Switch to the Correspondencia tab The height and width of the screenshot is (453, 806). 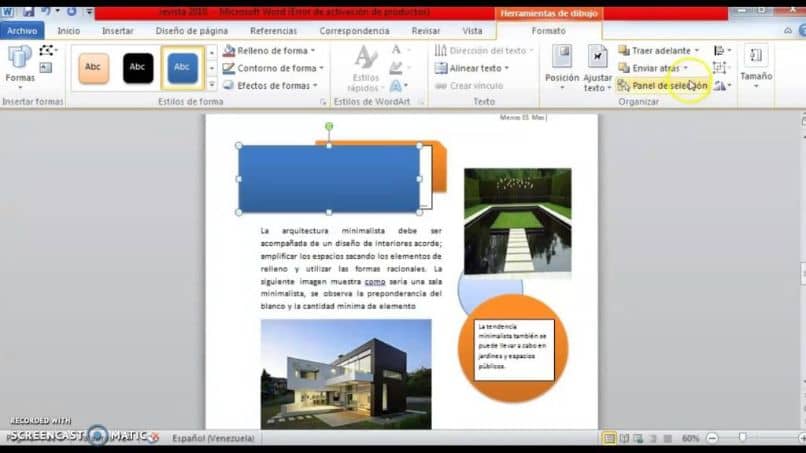tap(355, 31)
